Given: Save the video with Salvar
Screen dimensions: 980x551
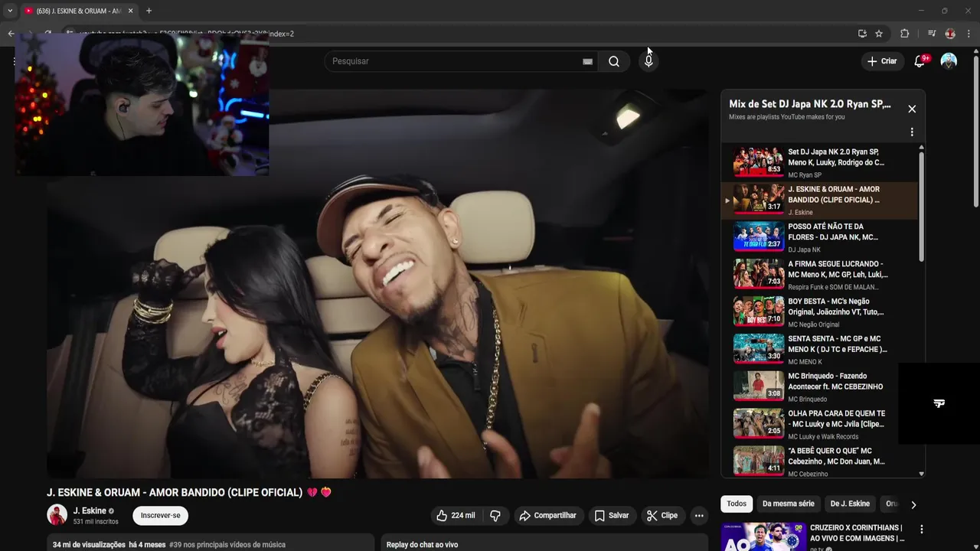Looking at the screenshot, I should point(612,516).
